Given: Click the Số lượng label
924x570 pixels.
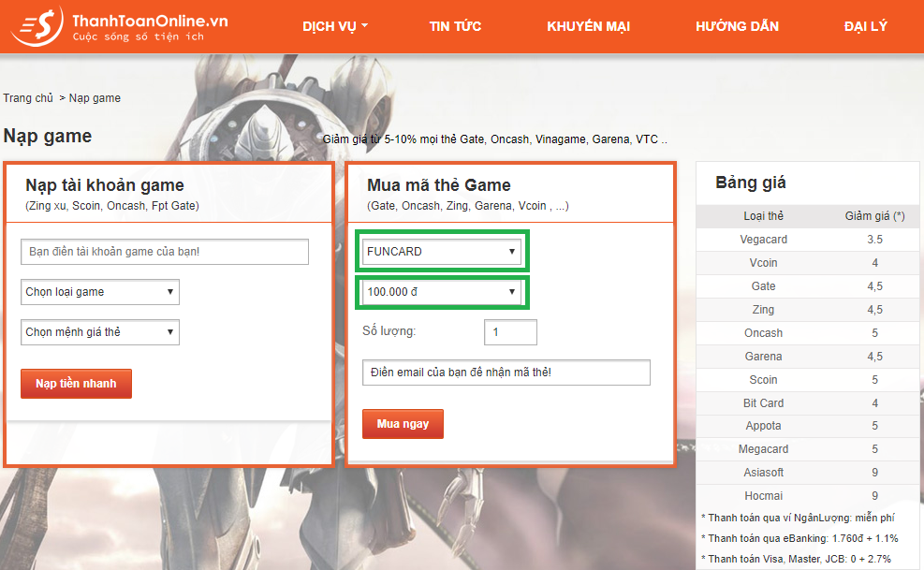Looking at the screenshot, I should tap(389, 331).
